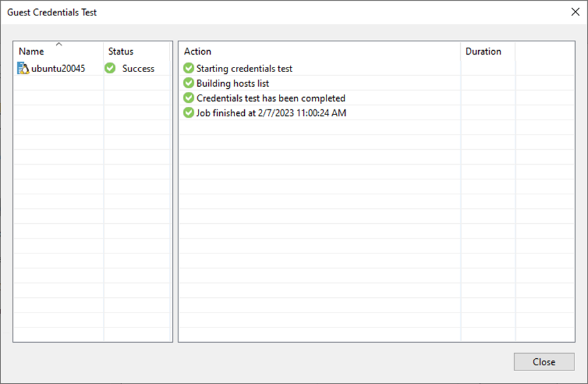The height and width of the screenshot is (384, 588).
Task: Click checkmark icon beside Starting credentials test
Action: click(x=188, y=68)
